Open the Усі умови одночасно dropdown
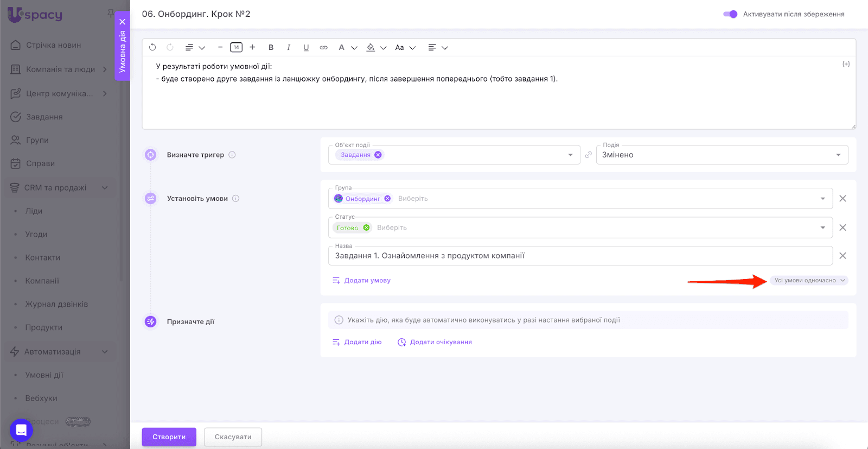The width and height of the screenshot is (868, 449). 809,281
